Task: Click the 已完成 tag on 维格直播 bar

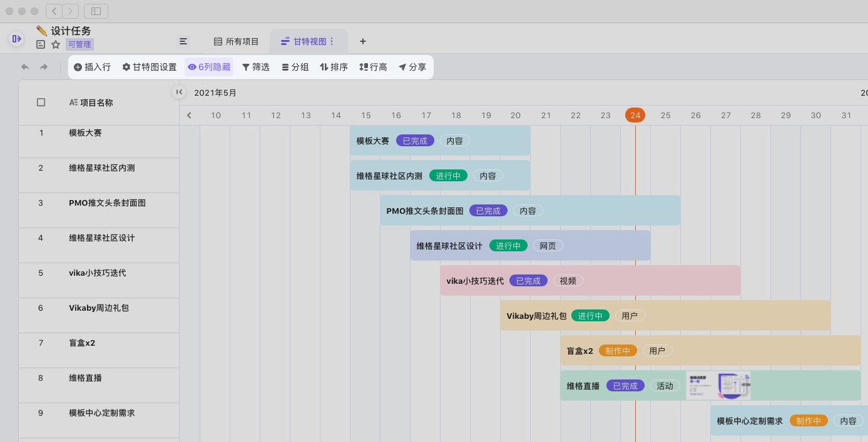Action: point(625,386)
